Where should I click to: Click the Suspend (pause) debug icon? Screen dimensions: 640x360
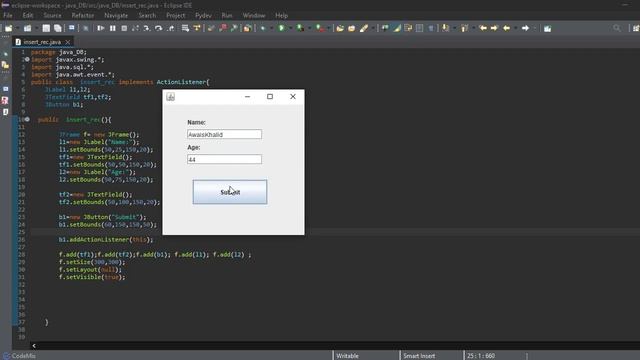[113, 28]
